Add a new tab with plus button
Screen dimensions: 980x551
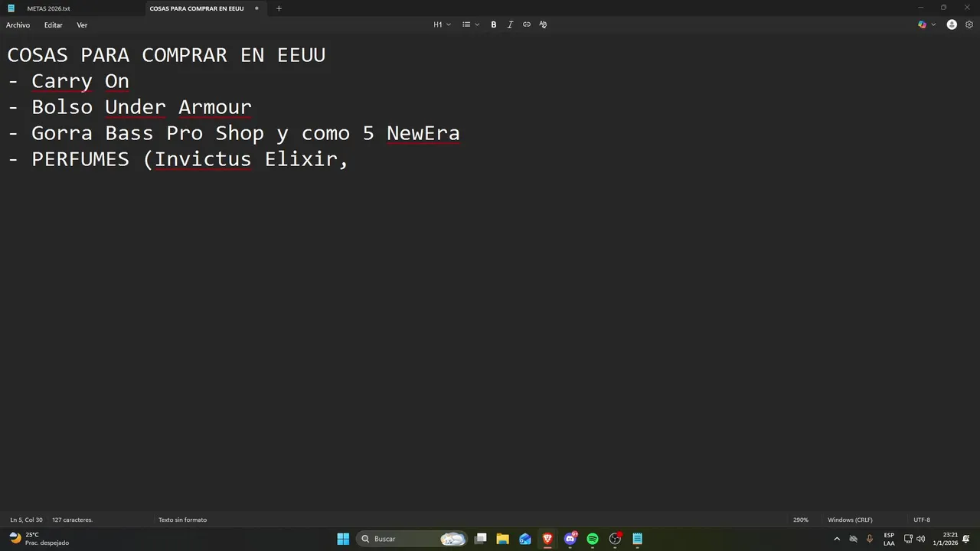coord(279,8)
